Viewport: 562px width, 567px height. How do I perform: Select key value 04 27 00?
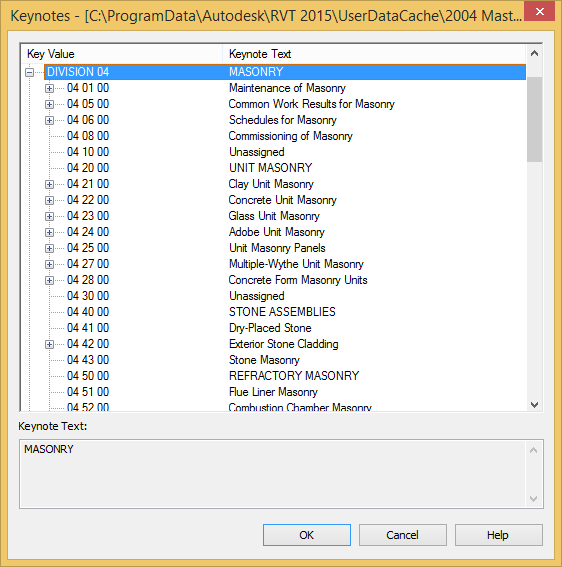(88, 264)
